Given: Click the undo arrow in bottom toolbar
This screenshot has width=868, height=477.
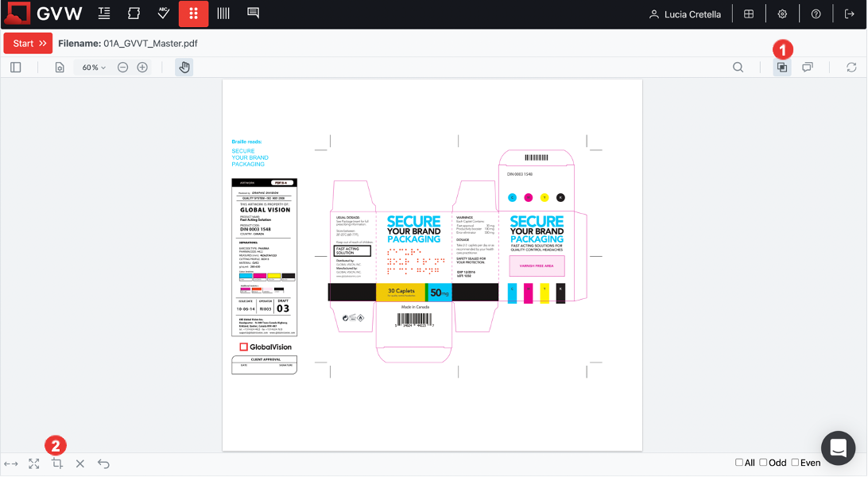Looking at the screenshot, I should (103, 463).
